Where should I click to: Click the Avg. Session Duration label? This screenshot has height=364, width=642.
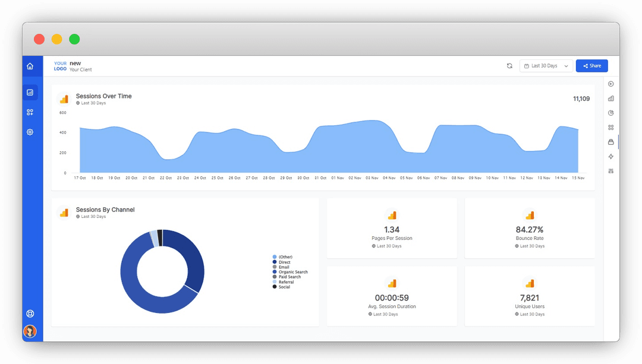(392, 306)
